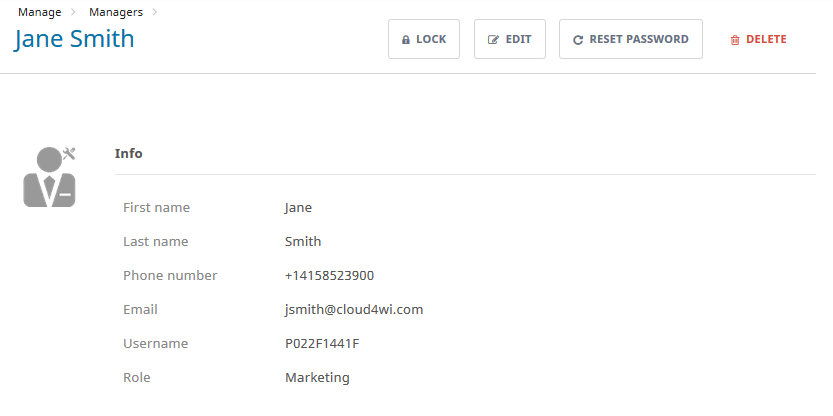The width and height of the screenshot is (833, 416).
Task: Click the pencil edit icon
Action: 492,40
